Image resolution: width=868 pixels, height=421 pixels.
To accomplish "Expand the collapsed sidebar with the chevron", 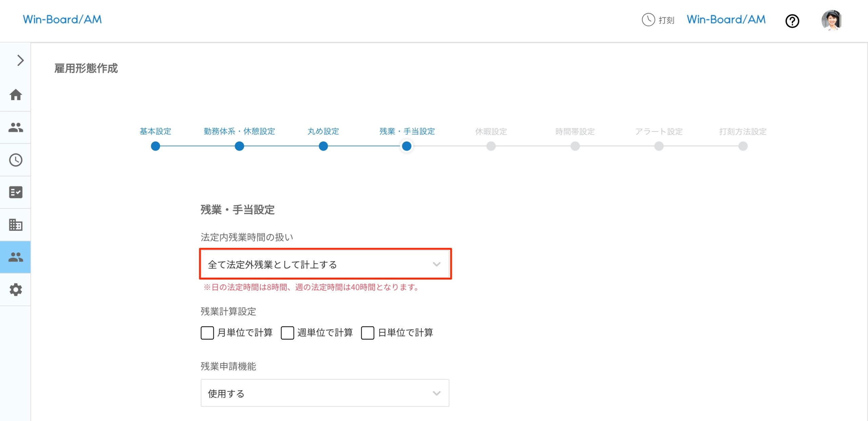I will pyautogui.click(x=20, y=60).
